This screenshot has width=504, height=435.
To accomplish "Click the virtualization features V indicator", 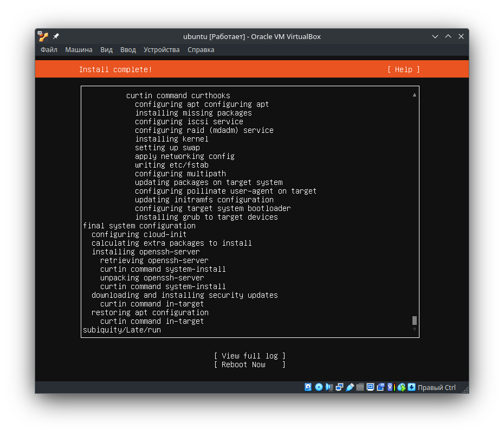I will [x=390, y=387].
